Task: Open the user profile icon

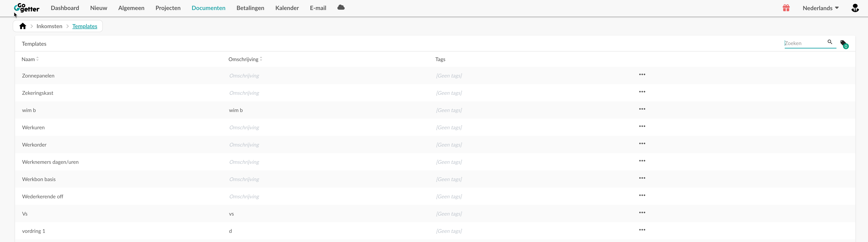Action: (x=855, y=8)
